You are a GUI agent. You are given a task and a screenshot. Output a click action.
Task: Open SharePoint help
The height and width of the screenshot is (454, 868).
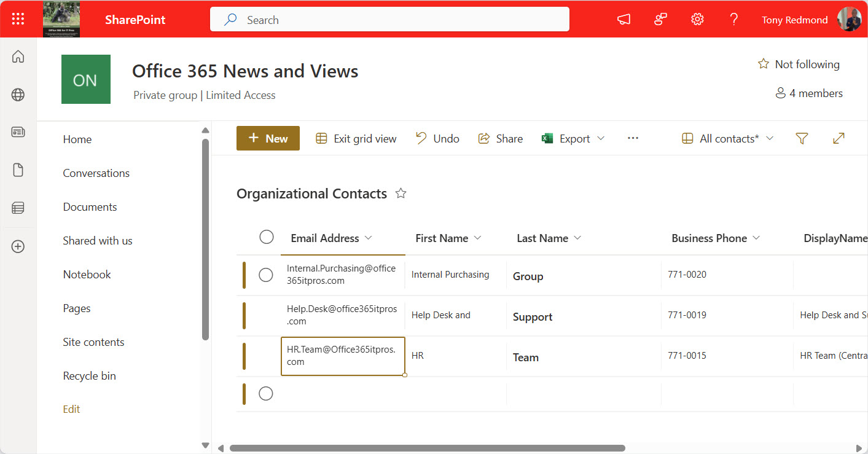pos(734,19)
